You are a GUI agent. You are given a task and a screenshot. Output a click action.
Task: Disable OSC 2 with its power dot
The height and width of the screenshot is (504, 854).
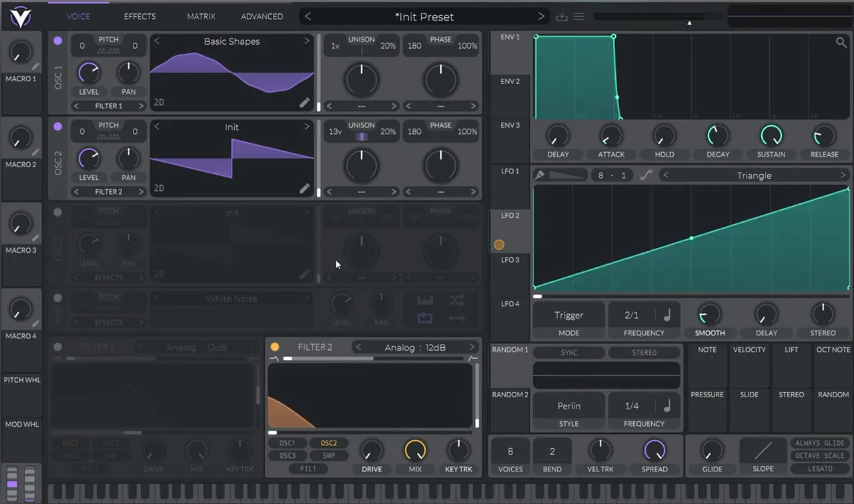pyautogui.click(x=57, y=126)
